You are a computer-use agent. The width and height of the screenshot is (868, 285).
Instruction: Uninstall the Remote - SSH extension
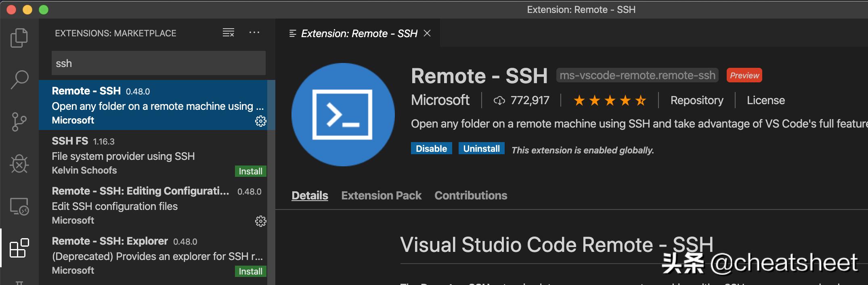click(x=481, y=149)
